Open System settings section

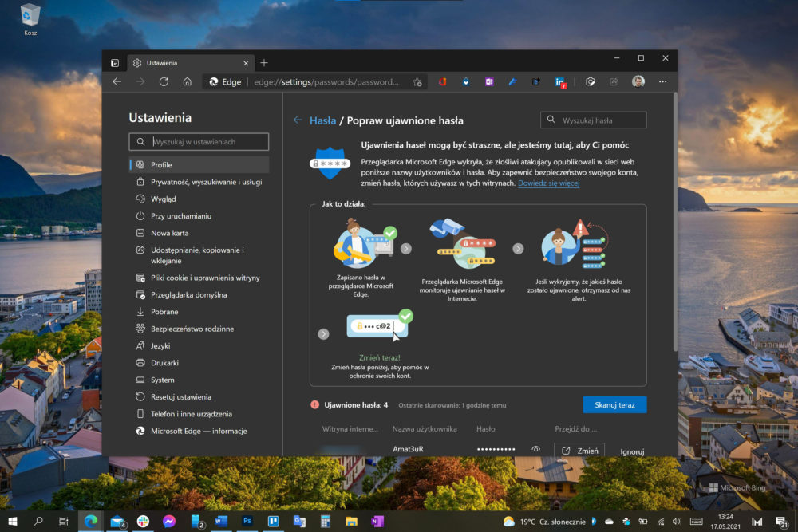point(199,380)
